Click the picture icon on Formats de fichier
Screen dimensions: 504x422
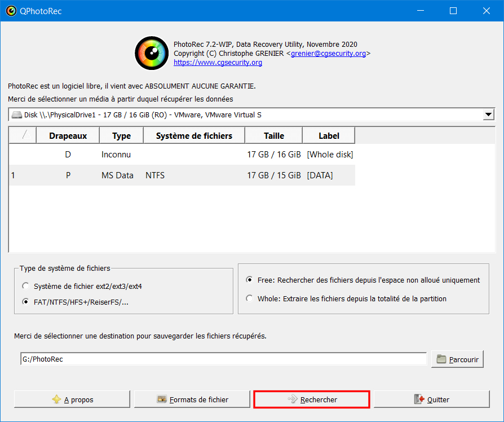point(162,399)
